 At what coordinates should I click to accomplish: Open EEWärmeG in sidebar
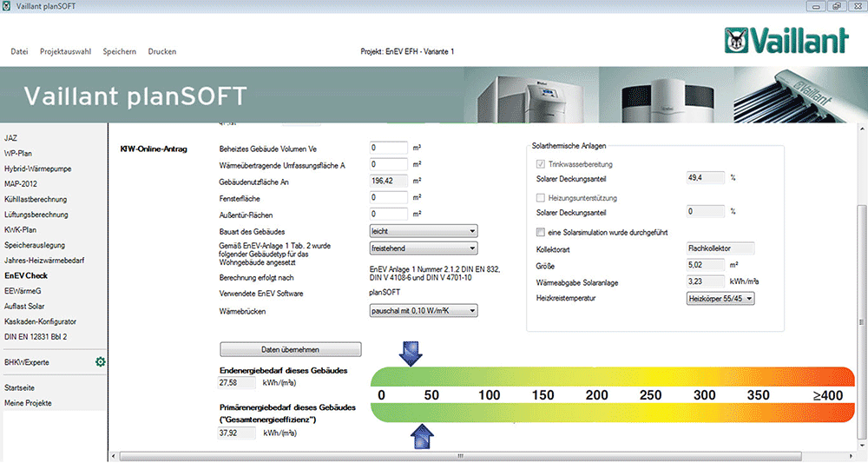point(23,291)
